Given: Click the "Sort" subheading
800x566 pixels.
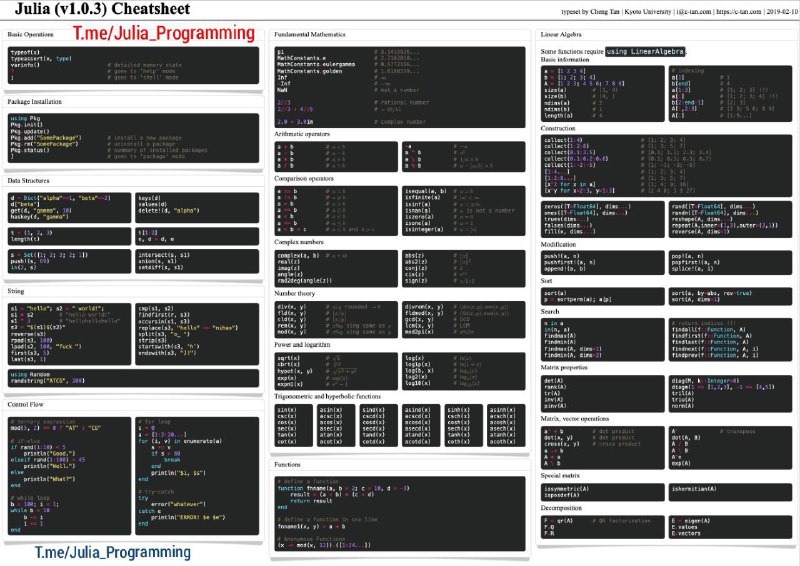Looking at the screenshot, I should (546, 281).
